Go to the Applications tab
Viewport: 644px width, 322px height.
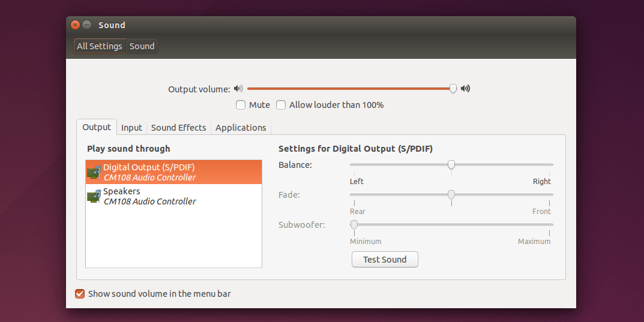click(x=241, y=128)
